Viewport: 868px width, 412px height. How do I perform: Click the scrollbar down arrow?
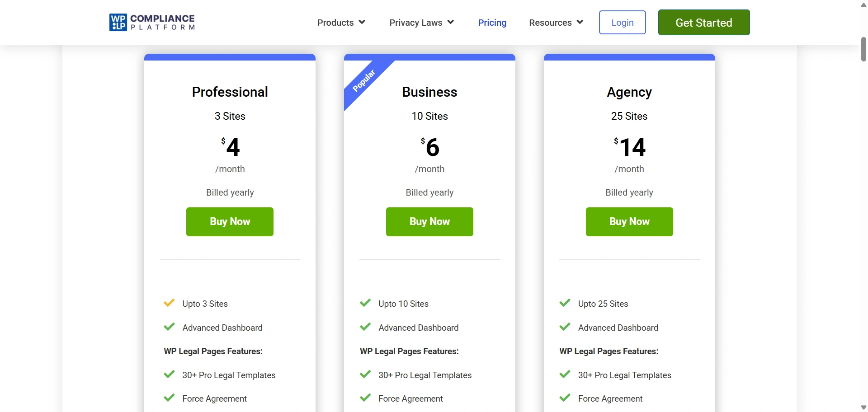[863, 407]
